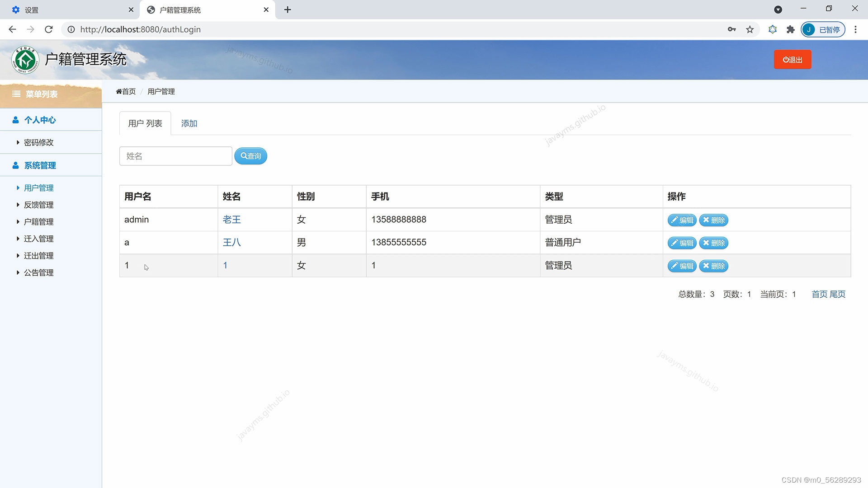This screenshot has width=868, height=488.
Task: Delete the user named 王八
Action: tap(713, 243)
